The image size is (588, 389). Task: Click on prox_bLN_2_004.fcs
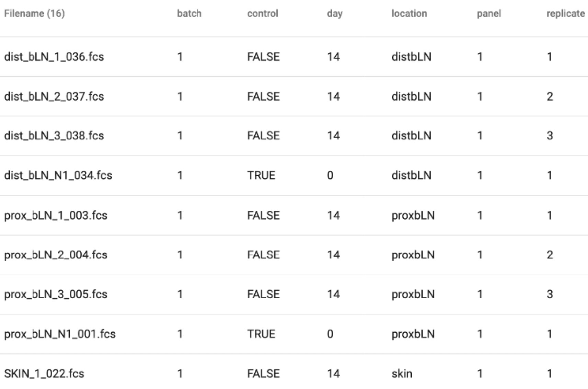[56, 255]
